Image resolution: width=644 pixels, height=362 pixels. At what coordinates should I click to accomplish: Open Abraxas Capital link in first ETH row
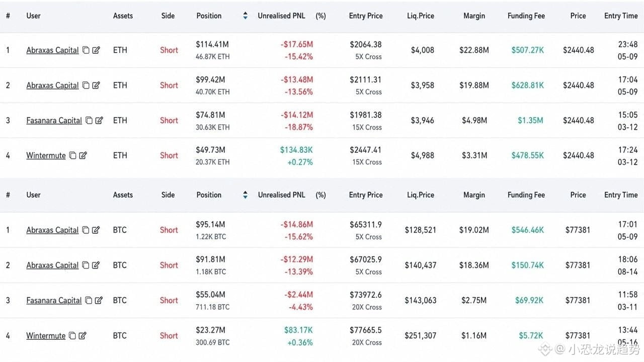coord(52,50)
